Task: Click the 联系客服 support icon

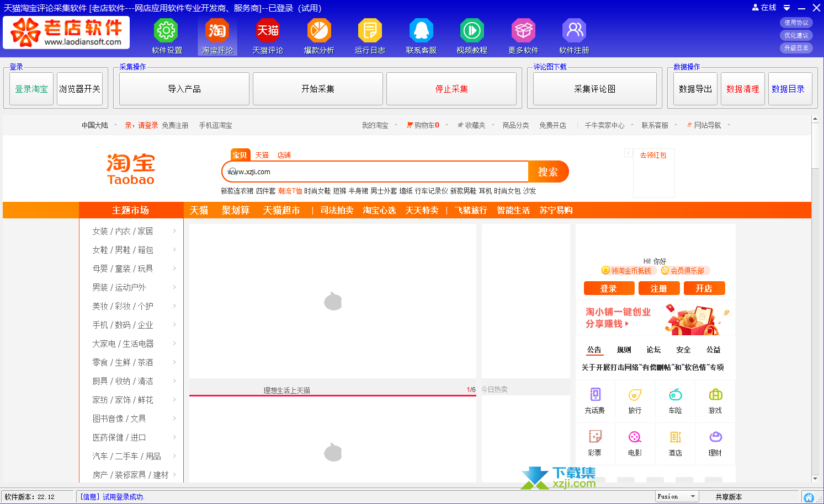Action: [x=421, y=30]
